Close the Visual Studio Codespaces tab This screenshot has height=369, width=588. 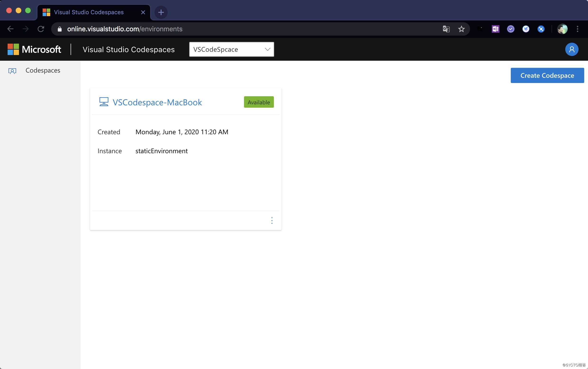pos(143,12)
